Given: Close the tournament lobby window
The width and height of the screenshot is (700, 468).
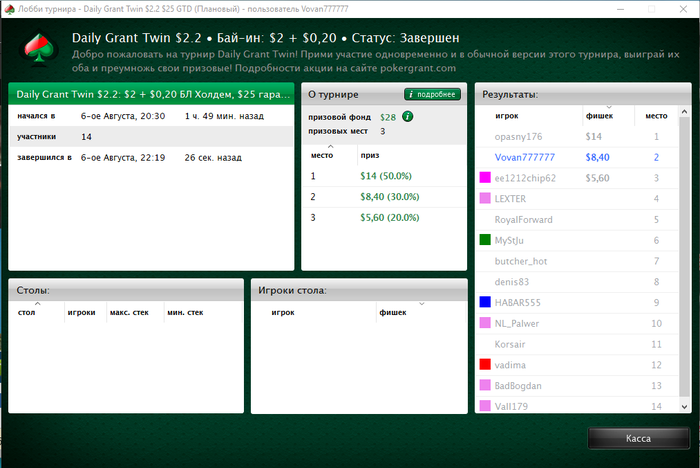Looking at the screenshot, I should pos(683,9).
